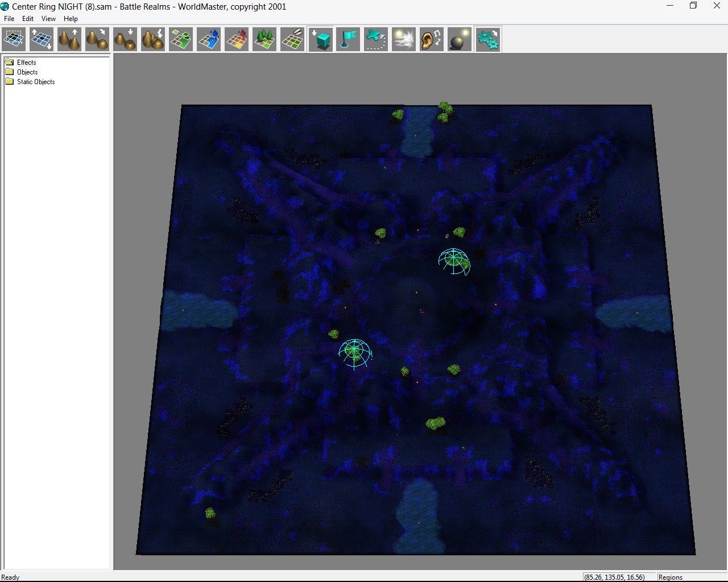Select the black sphere lighting tool
Screen dimensions: 728x582
tap(460, 40)
